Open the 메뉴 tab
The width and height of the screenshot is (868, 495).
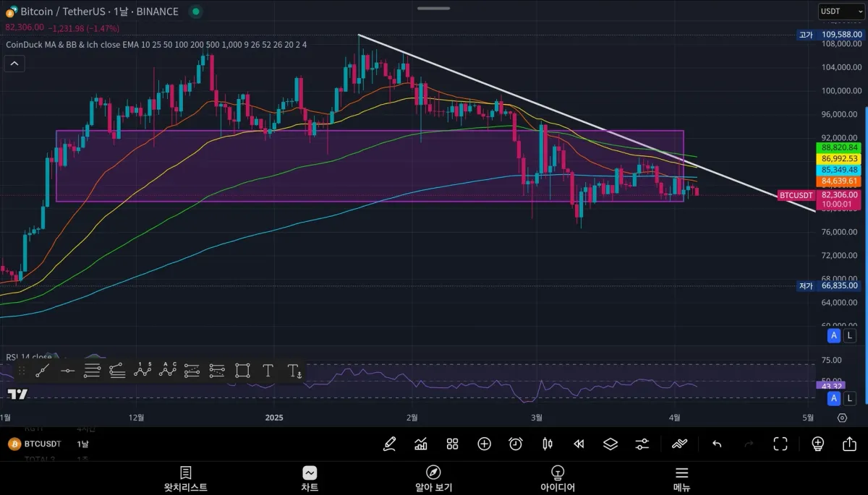(681, 478)
